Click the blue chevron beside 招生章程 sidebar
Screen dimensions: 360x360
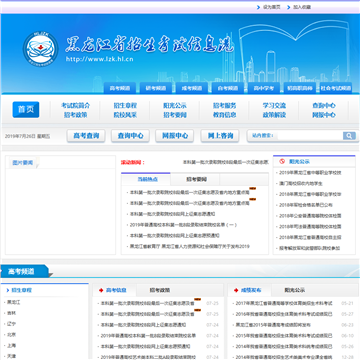[7, 290]
